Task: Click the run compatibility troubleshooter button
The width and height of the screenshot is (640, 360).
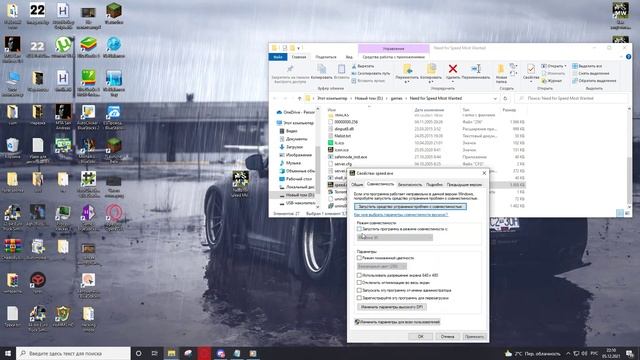Action: (x=410, y=207)
